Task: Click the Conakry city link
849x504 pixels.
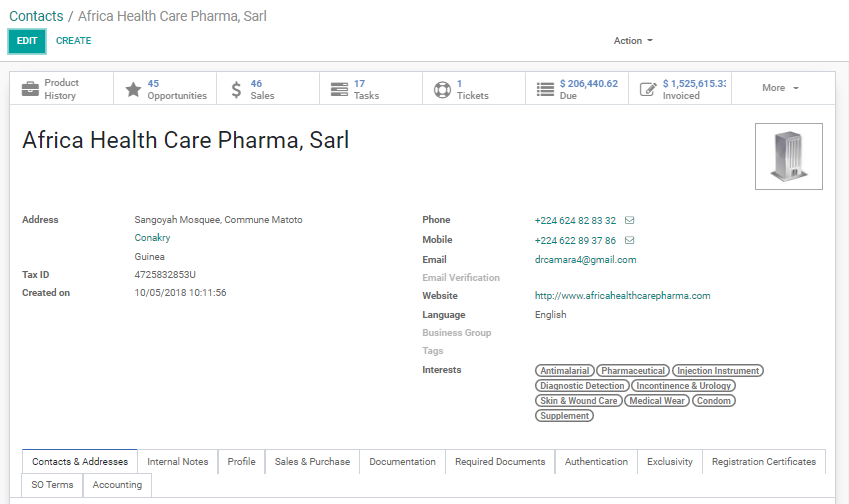Action: [152, 238]
